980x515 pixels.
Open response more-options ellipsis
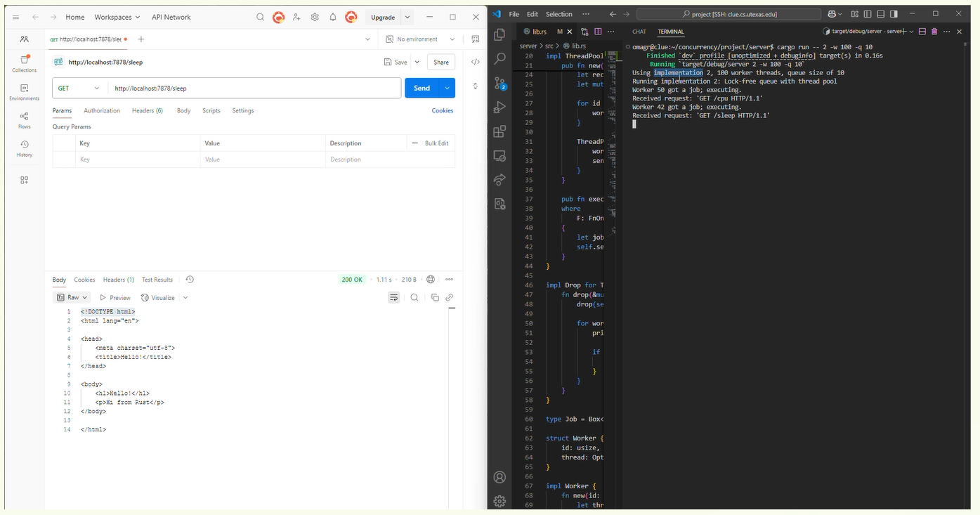click(450, 280)
